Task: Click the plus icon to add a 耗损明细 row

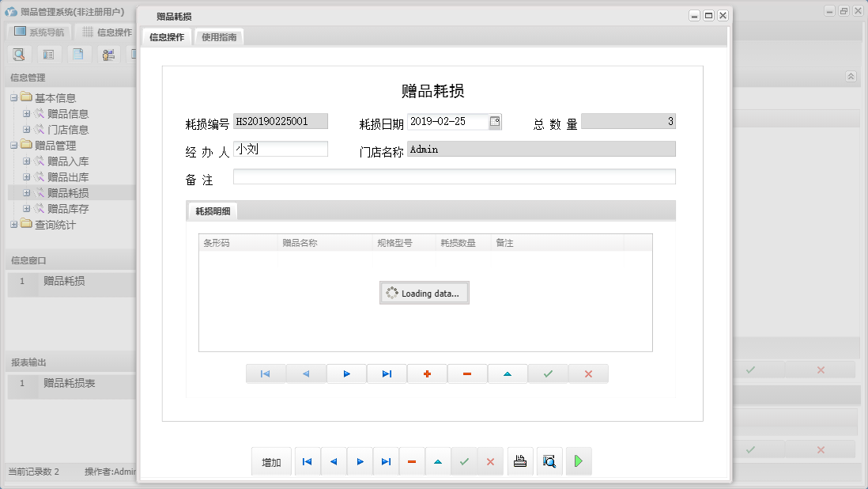Action: click(x=427, y=373)
